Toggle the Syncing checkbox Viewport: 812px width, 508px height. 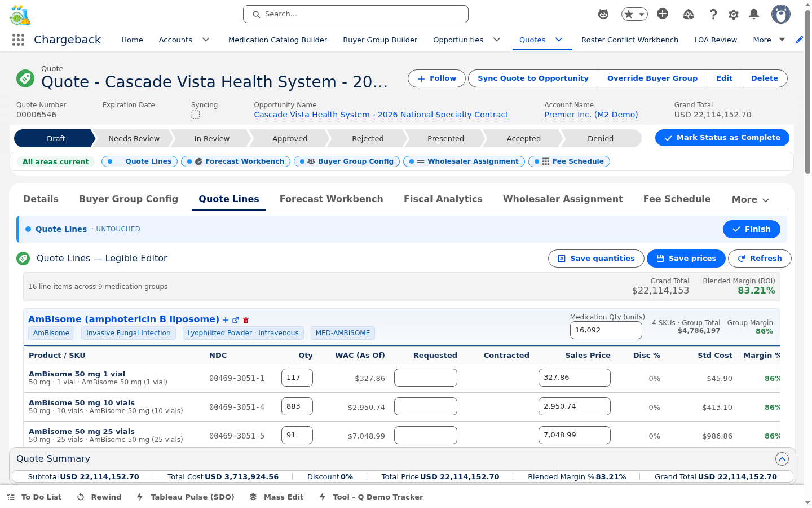(x=196, y=115)
